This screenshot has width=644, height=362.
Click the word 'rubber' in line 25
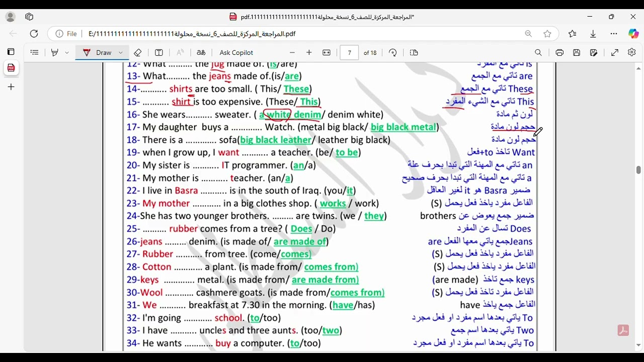coord(183,229)
